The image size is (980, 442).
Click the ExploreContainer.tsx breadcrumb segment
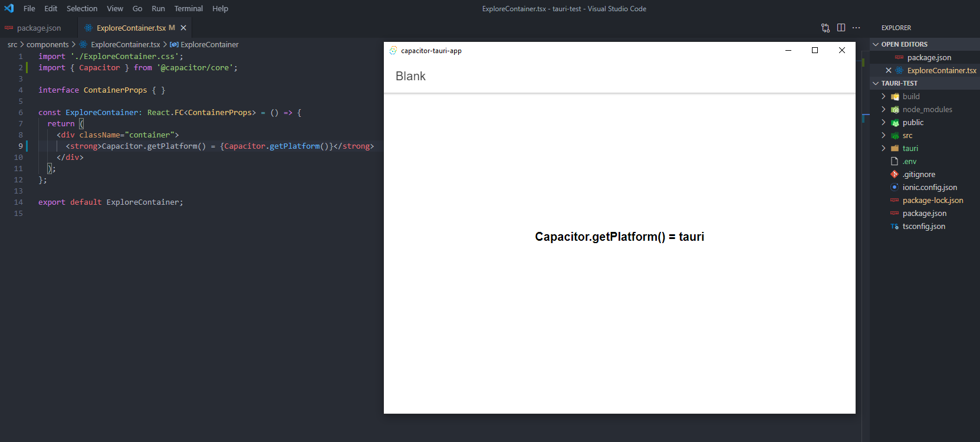point(125,45)
